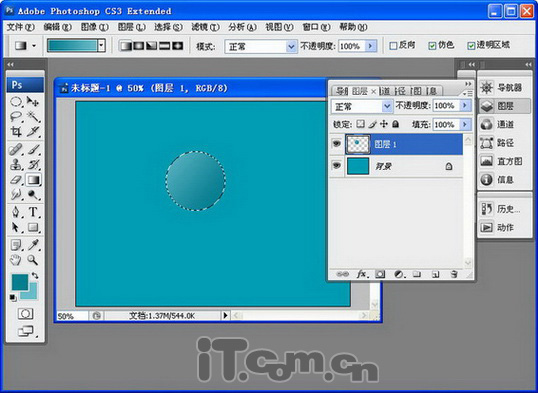
Task: Select the Horizontal Type tool
Action: 33,212
